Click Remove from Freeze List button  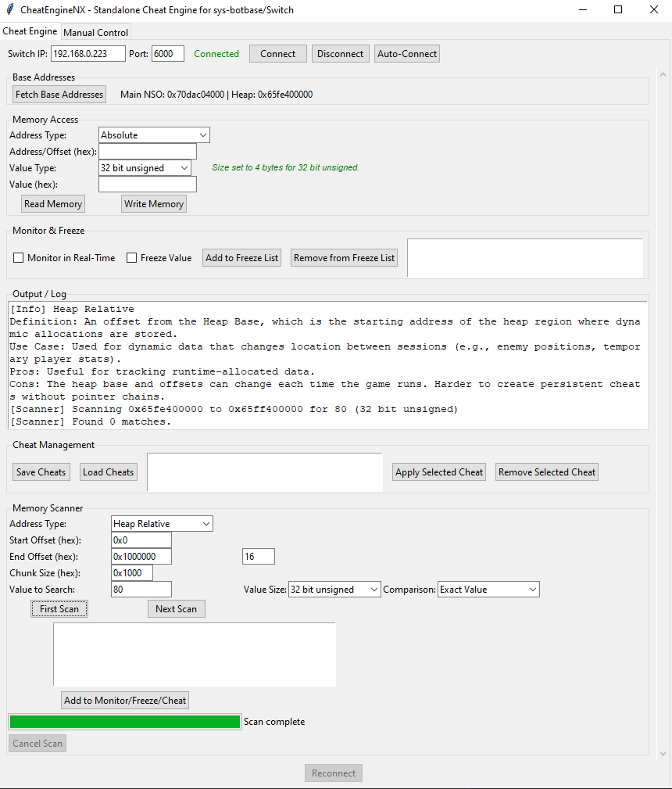(344, 257)
